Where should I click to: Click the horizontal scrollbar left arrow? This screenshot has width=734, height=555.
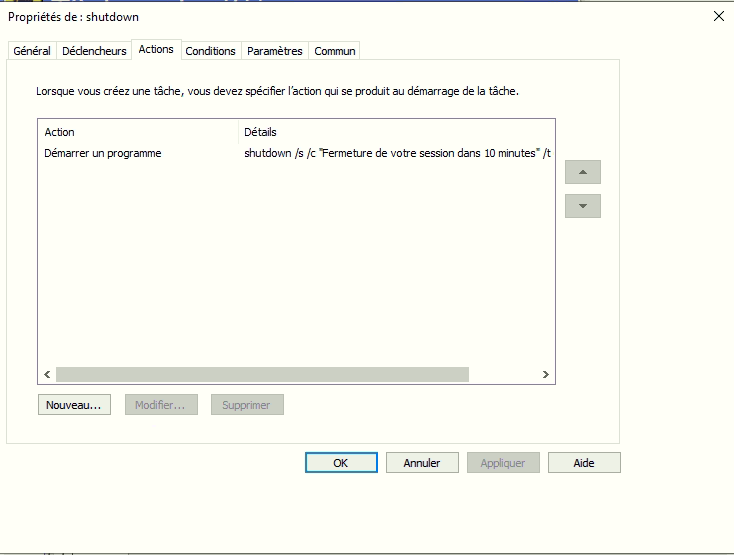click(x=47, y=374)
